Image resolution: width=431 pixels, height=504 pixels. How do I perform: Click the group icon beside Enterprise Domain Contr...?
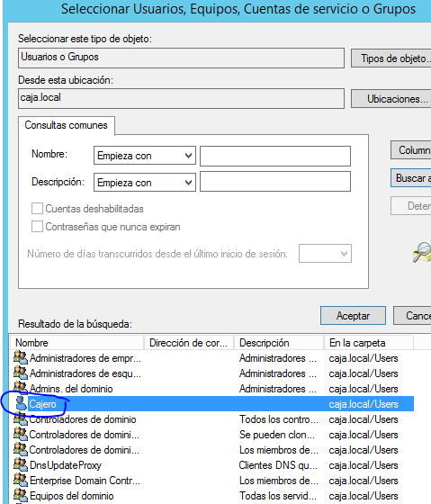(21, 480)
